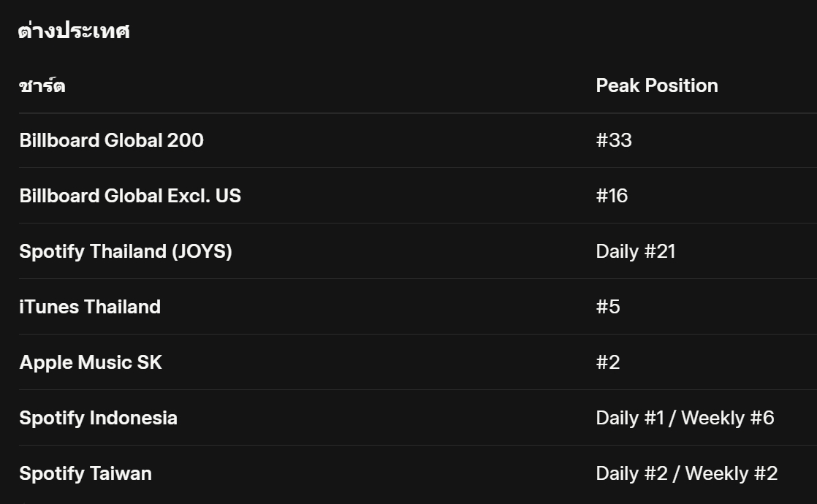Click the #5 peak position value
This screenshot has width=817, height=504.
pyautogui.click(x=608, y=307)
